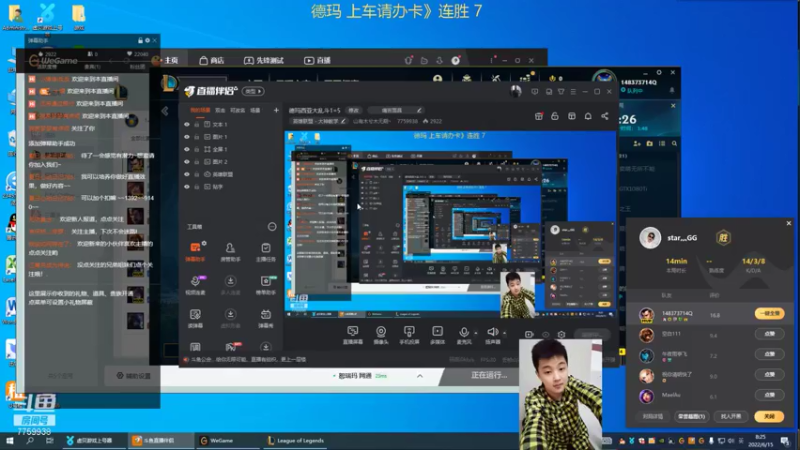Screen dimensions: 800x450
Task: Open the 主播任务 tool icon
Action: tap(265, 252)
